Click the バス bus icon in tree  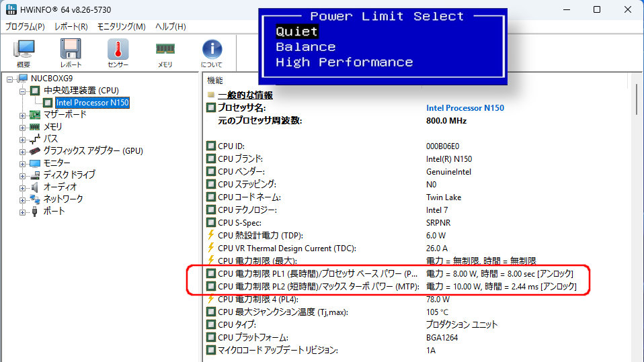pos(35,139)
